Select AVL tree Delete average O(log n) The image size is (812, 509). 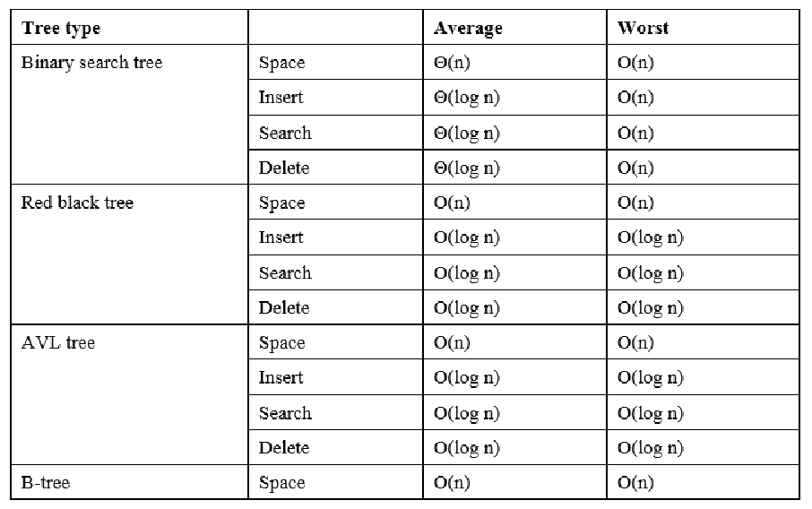tap(514, 447)
